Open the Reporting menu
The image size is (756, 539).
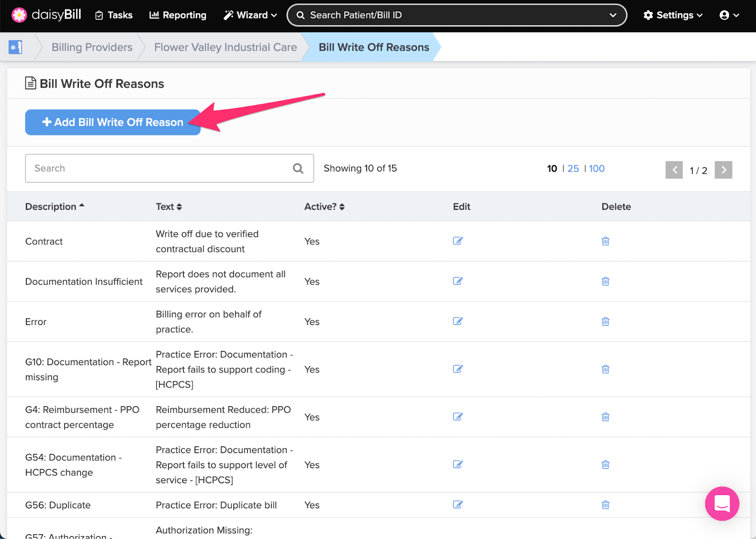coord(178,15)
